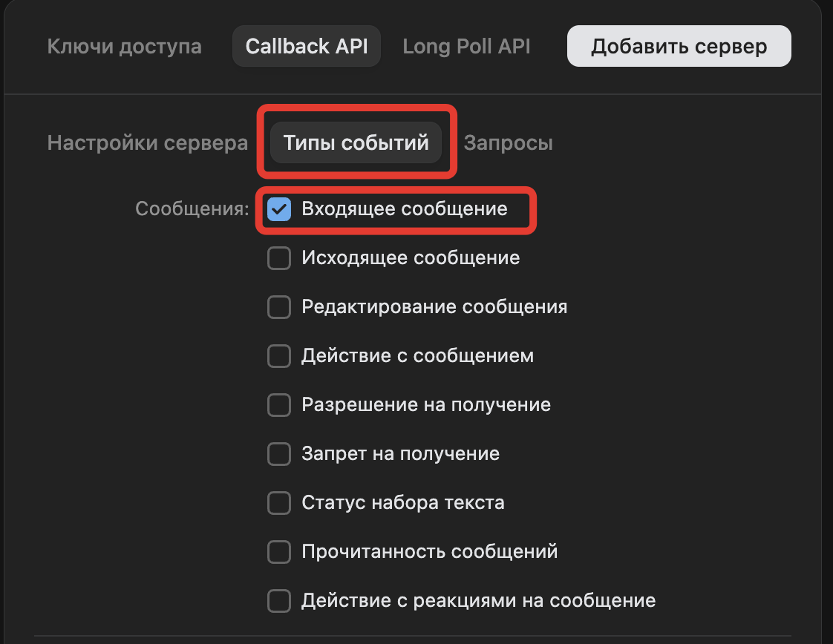This screenshot has width=833, height=644.
Task: Open the Настройки сервера section
Action: 146,142
